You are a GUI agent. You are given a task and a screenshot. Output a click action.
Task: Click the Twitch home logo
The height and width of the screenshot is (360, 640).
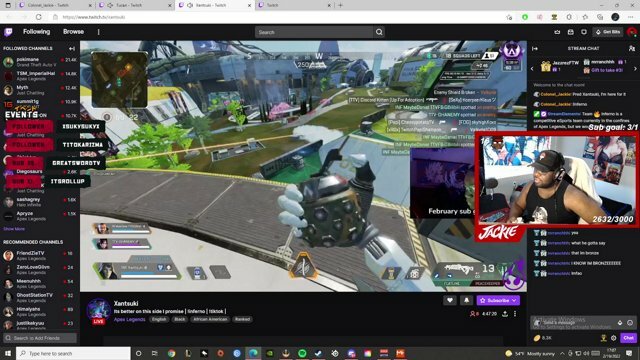[x=8, y=32]
